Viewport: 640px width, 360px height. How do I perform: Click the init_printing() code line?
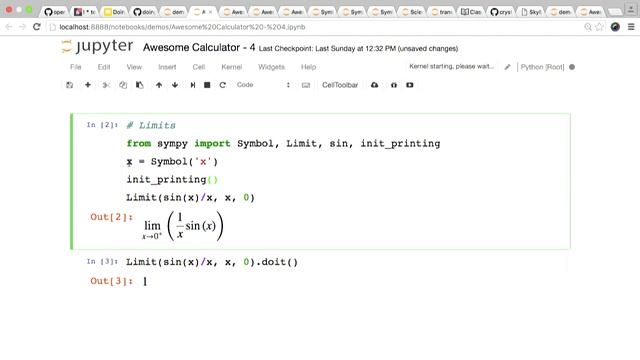click(172, 180)
